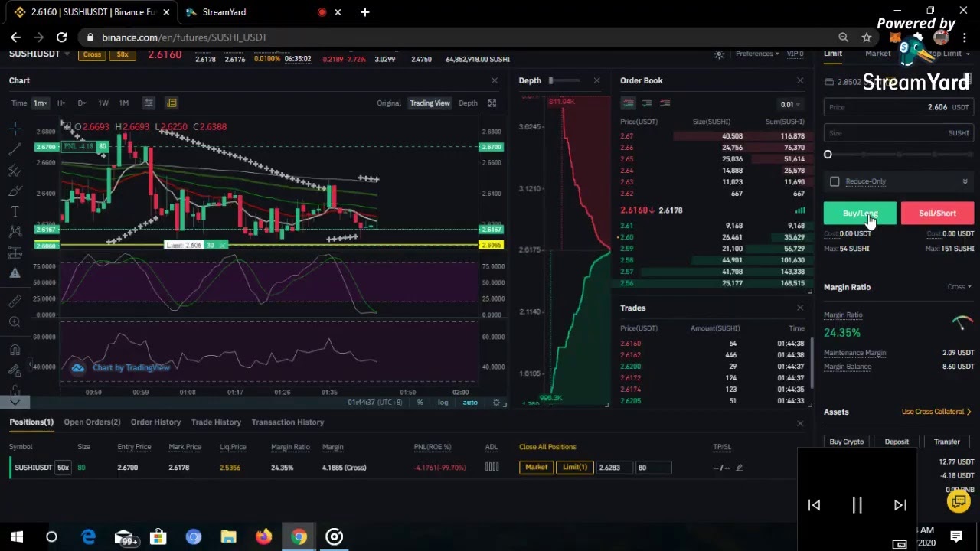Edit TP/SL for SUSHIUSDT position
Image resolution: width=980 pixels, height=551 pixels.
click(739, 468)
